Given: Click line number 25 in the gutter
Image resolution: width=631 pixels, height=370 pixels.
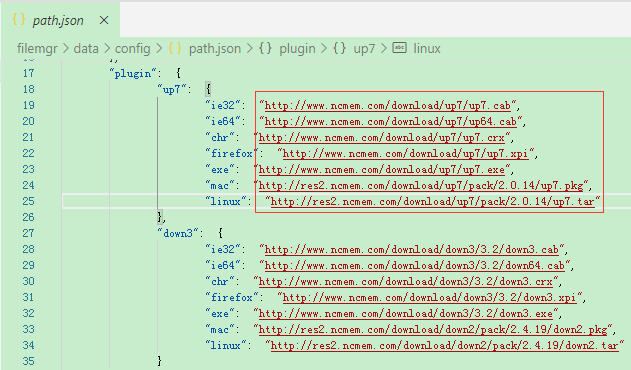Looking at the screenshot, I should (x=28, y=201).
